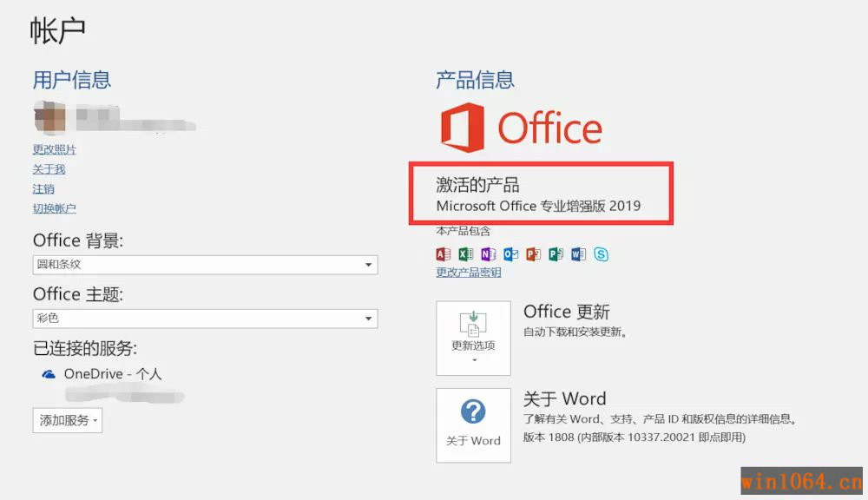Click the Skype for Business icon

pos(602,254)
